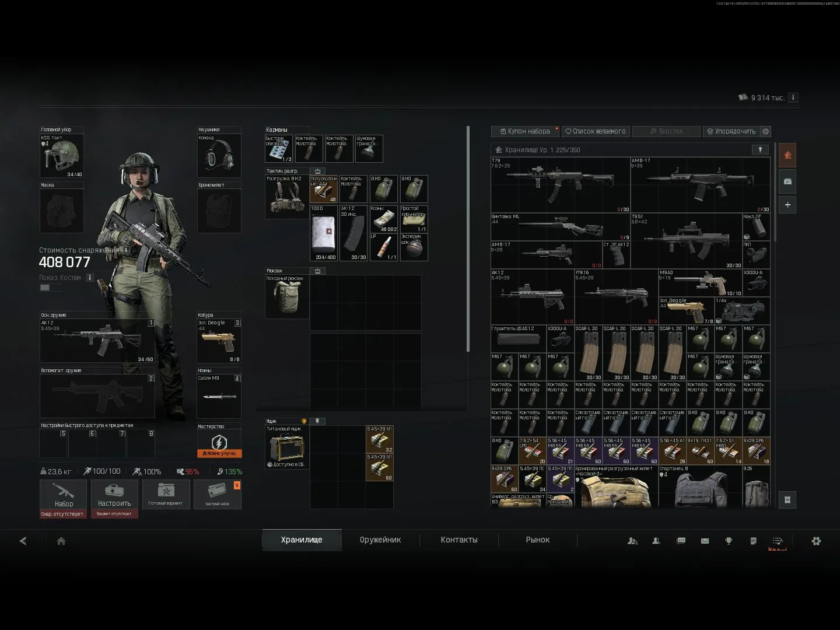
Task: Click the orange Можно улучш. upgrade button
Action: pyautogui.click(x=219, y=453)
